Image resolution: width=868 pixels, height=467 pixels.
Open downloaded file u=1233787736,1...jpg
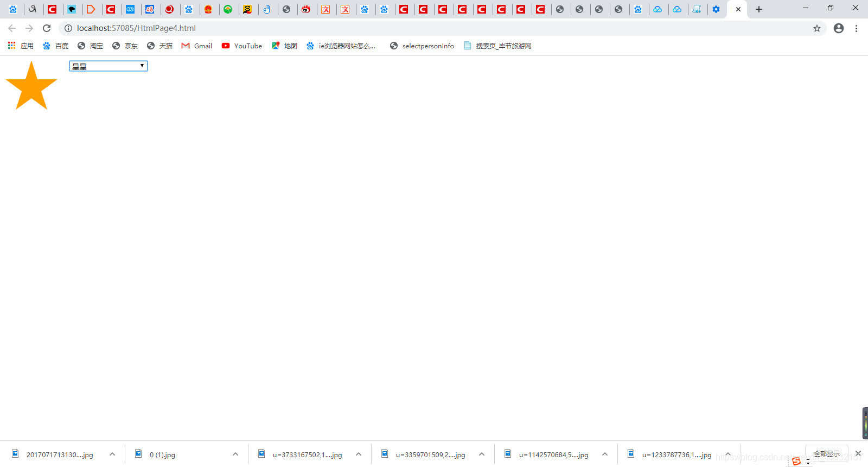click(669, 455)
